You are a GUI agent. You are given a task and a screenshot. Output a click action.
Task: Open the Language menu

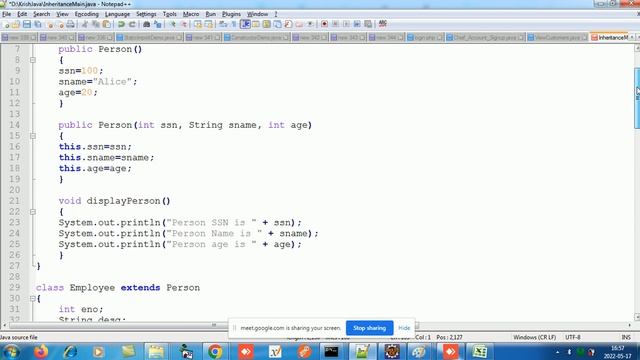(117, 14)
